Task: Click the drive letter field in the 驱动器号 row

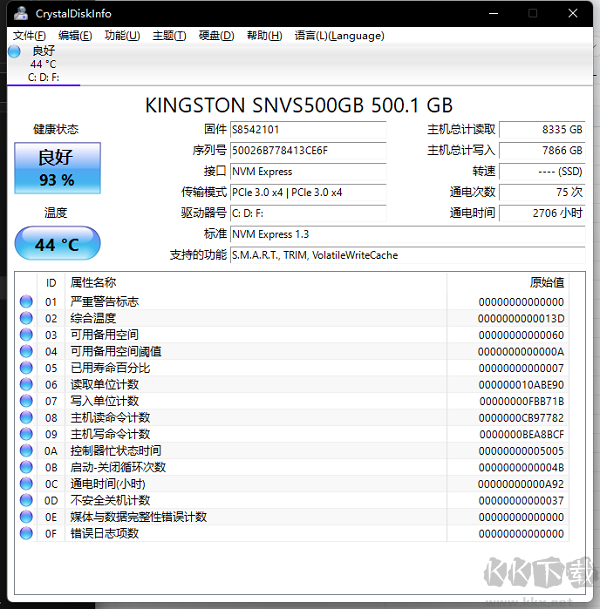Action: (x=308, y=213)
